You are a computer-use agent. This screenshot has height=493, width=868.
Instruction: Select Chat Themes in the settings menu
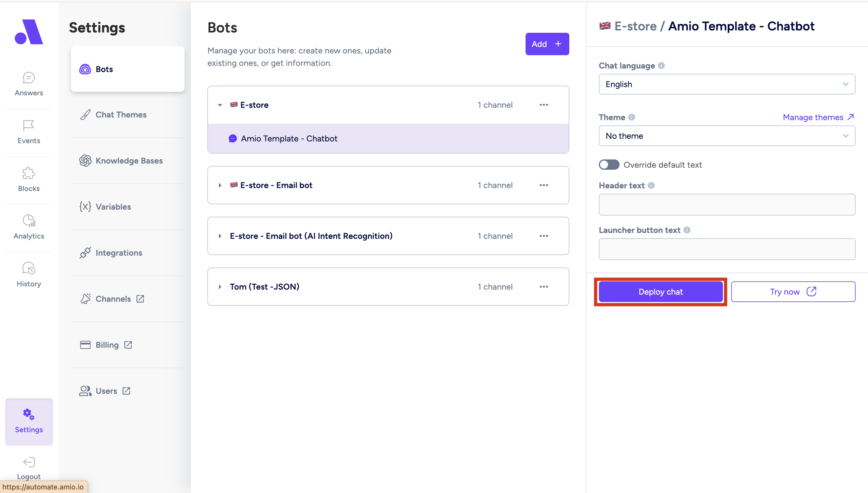click(x=121, y=115)
